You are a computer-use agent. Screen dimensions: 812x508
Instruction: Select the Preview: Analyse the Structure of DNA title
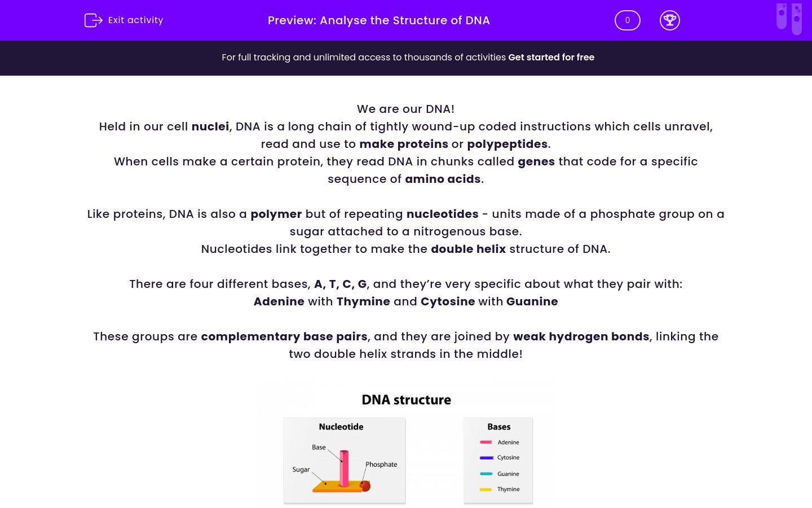[x=378, y=20]
